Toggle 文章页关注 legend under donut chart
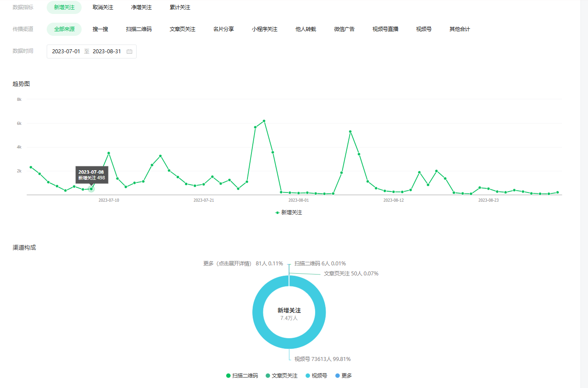Image resolution: width=588 pixels, height=388 pixels. click(x=282, y=375)
